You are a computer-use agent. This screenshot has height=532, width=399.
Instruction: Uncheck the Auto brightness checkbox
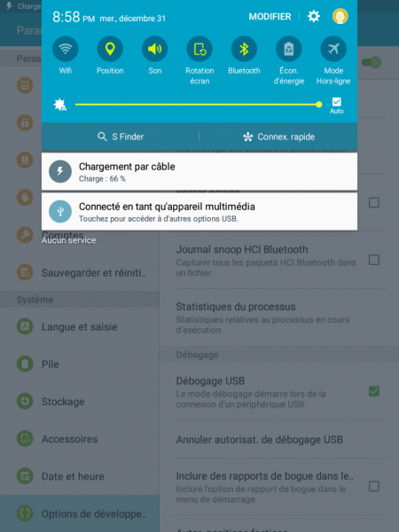(337, 102)
